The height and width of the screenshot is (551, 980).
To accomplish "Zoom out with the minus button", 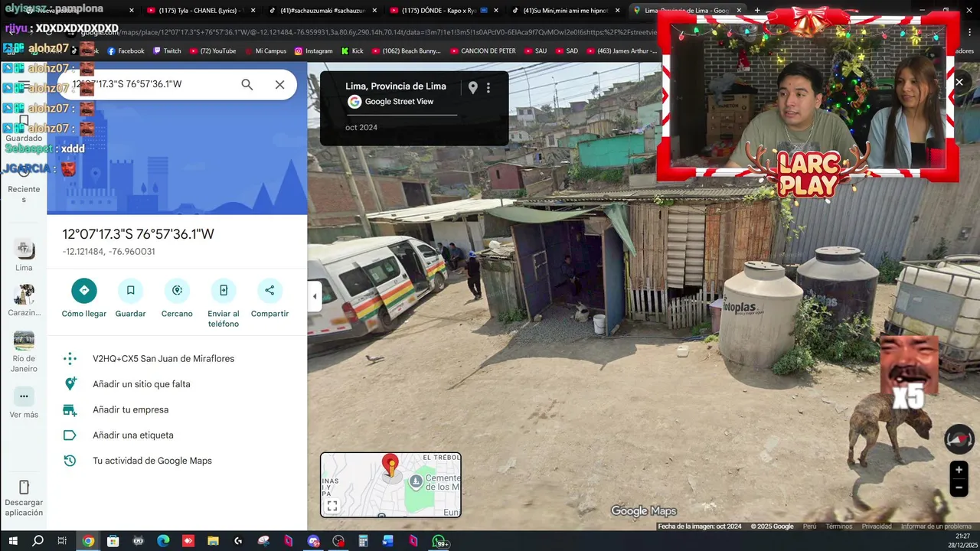I will coord(959,487).
